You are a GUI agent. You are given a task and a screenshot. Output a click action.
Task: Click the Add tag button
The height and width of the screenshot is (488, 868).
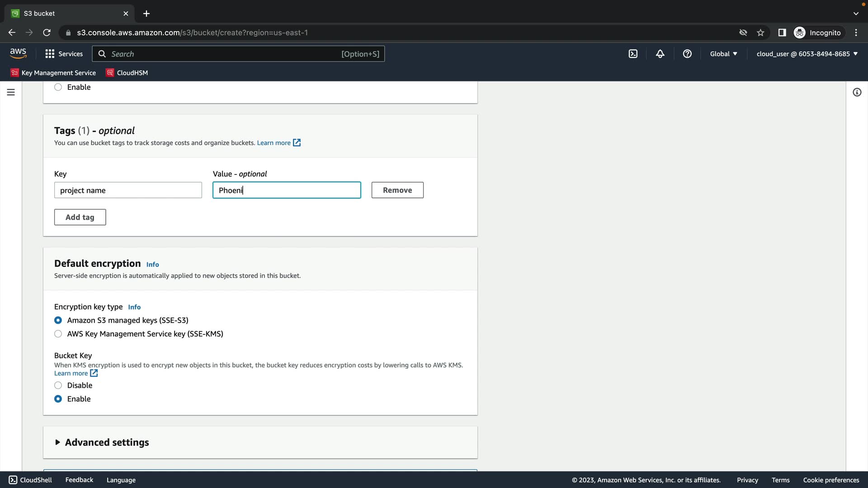80,217
